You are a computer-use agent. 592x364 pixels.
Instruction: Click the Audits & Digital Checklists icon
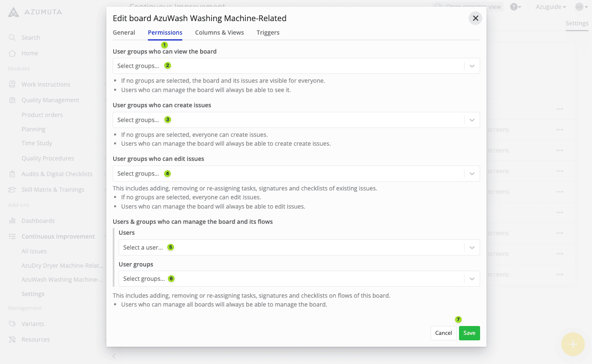(12, 174)
